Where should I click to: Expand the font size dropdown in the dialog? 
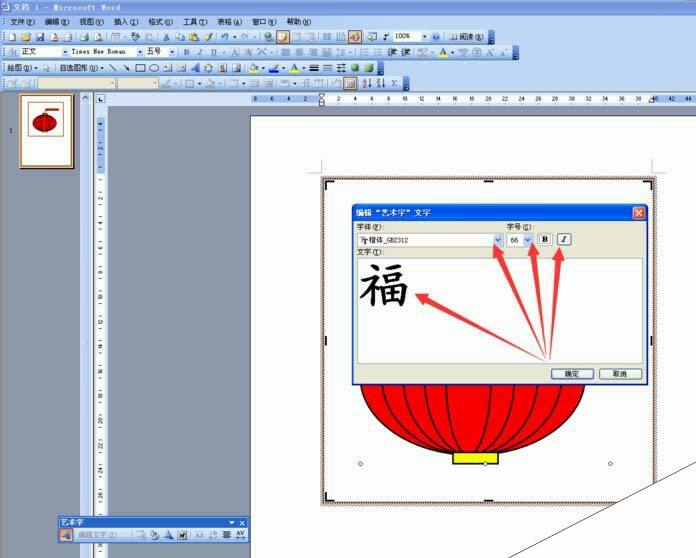point(527,240)
